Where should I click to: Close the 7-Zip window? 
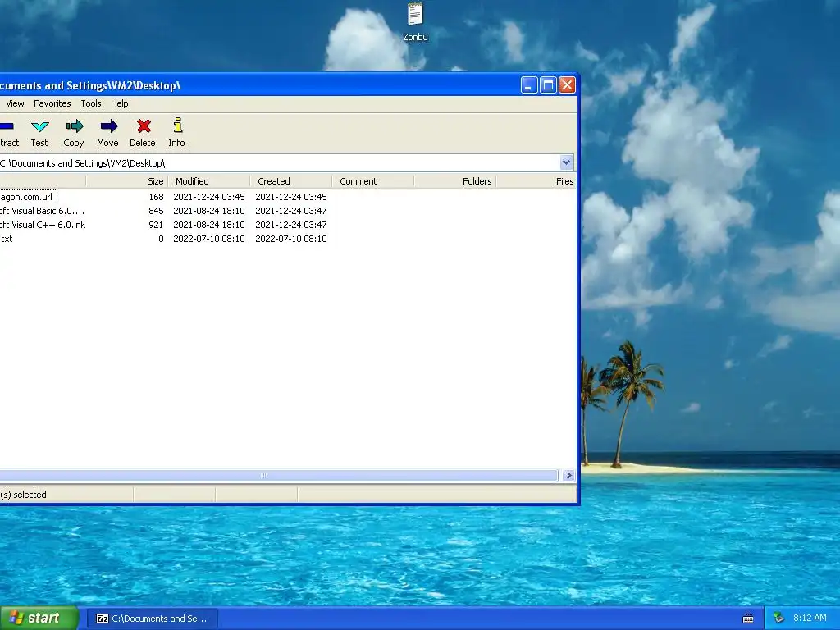click(x=567, y=85)
